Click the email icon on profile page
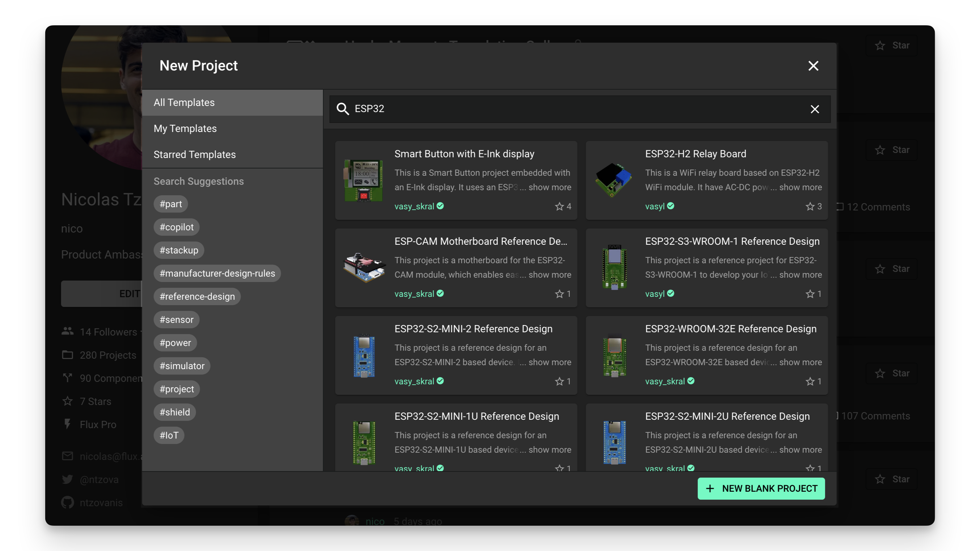The height and width of the screenshot is (551, 980). coord(67,456)
